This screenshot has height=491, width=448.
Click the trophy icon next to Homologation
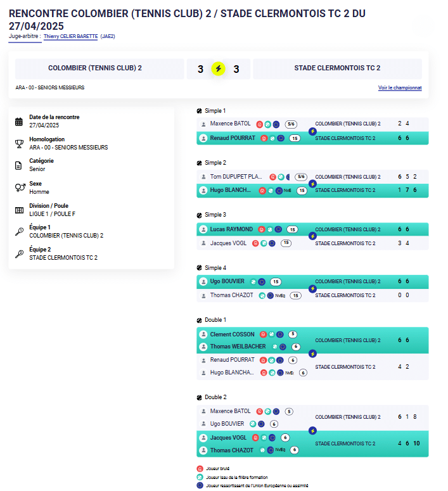[19, 144]
